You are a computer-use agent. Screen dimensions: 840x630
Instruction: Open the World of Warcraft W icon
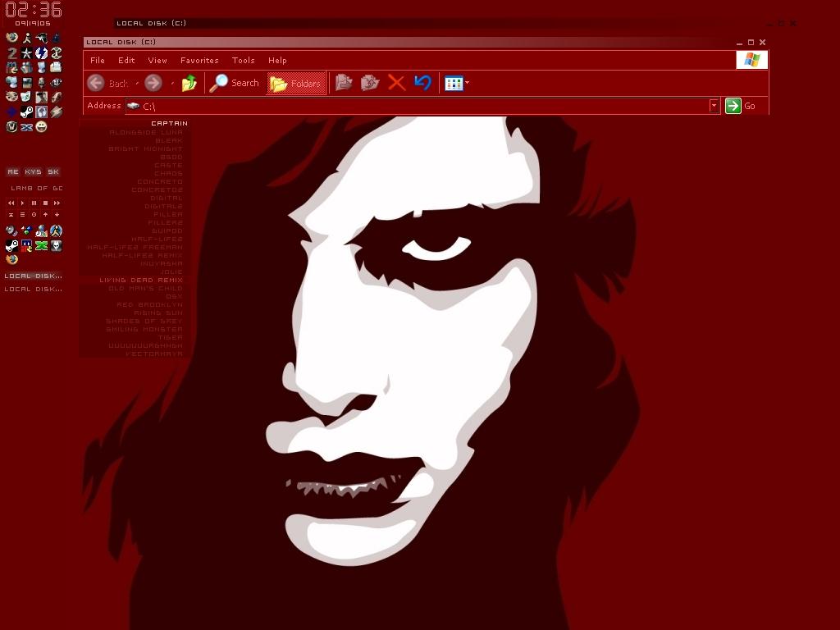click(11, 127)
